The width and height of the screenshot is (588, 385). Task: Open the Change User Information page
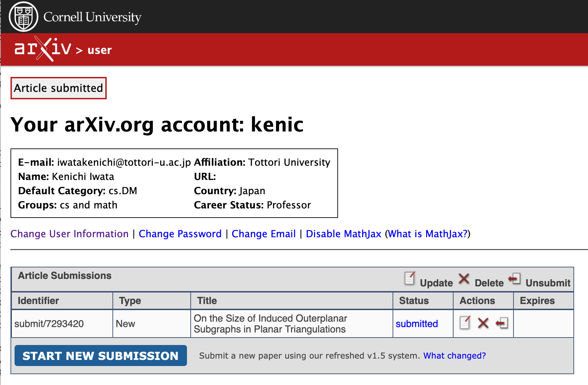(69, 234)
